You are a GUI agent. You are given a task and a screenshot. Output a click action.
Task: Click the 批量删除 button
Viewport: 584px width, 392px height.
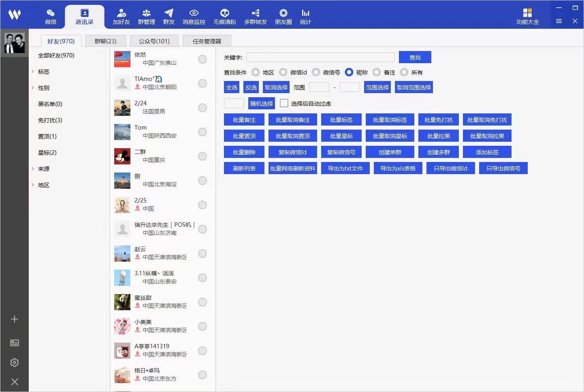pos(244,152)
